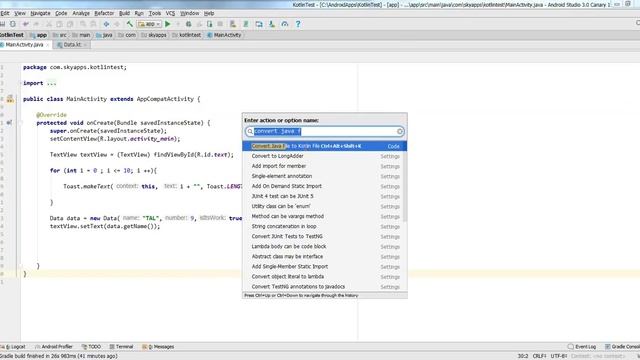Open the Terminal tool window
Viewport: 640px width, 360px height.
(121, 347)
